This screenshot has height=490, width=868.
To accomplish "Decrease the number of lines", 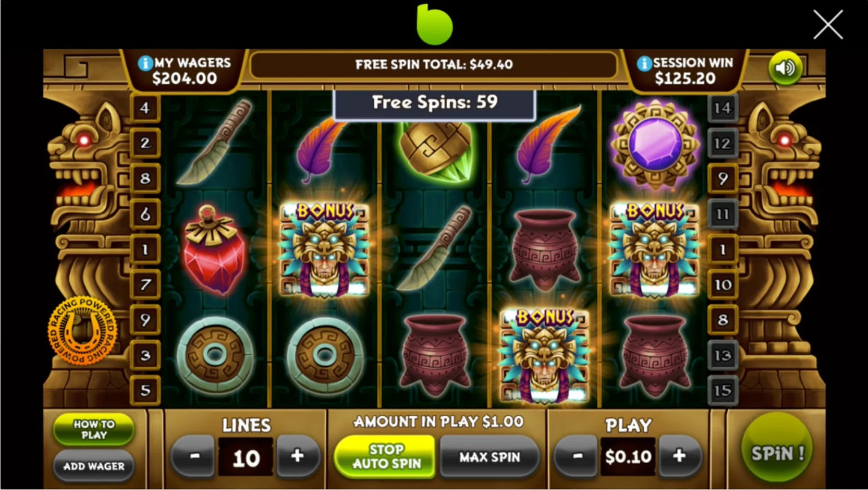I will [x=194, y=456].
